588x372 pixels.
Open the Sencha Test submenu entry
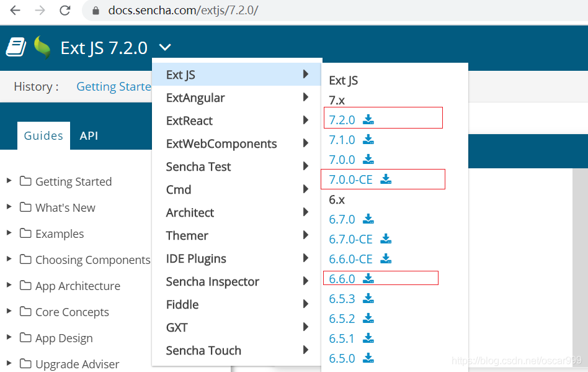point(236,166)
